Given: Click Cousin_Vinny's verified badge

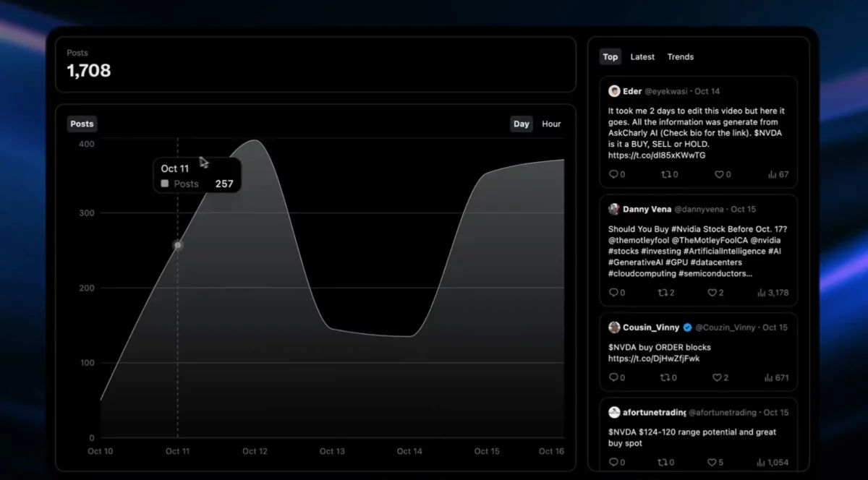Looking at the screenshot, I should (x=688, y=327).
